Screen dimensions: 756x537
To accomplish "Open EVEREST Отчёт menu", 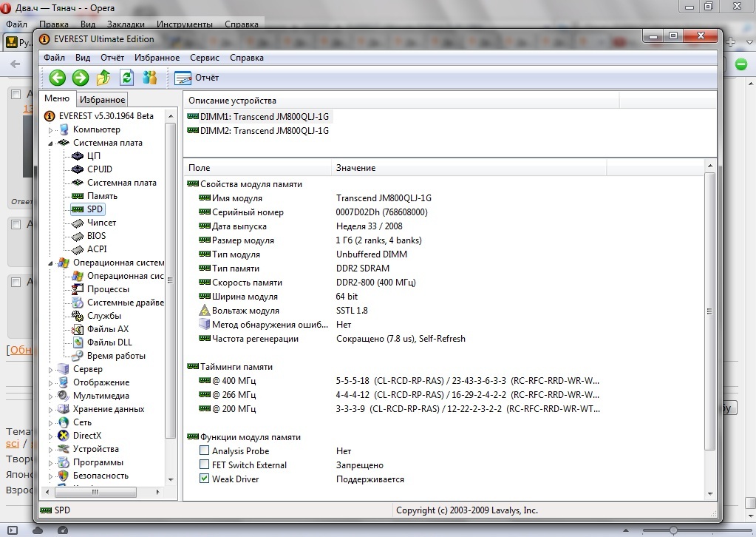I will coord(112,58).
